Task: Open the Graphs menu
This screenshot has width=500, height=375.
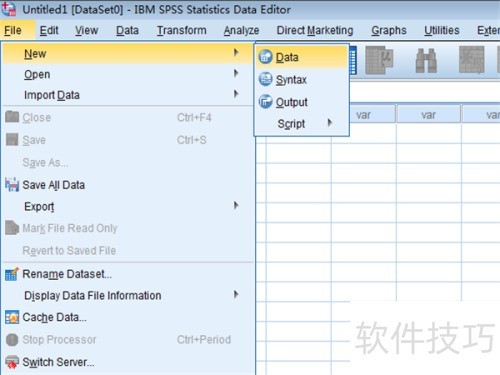Action: 389,30
